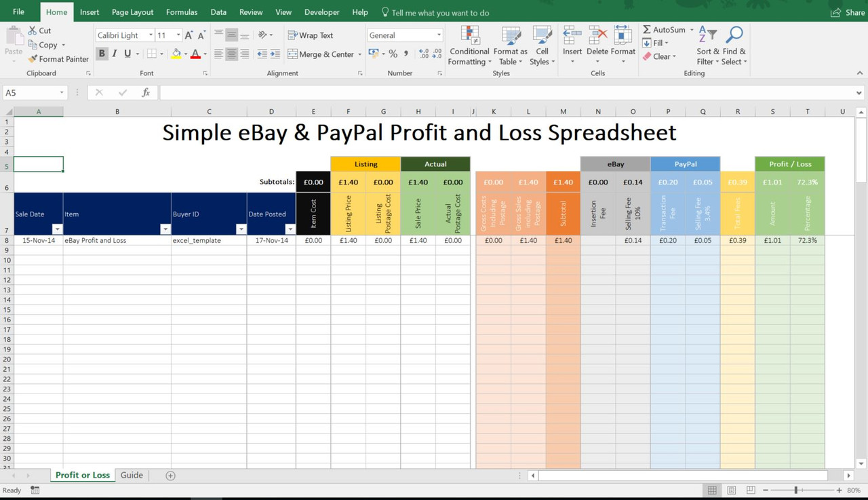The height and width of the screenshot is (500, 868).
Task: Open the Accounting Number Format currency icon
Action: (x=373, y=54)
